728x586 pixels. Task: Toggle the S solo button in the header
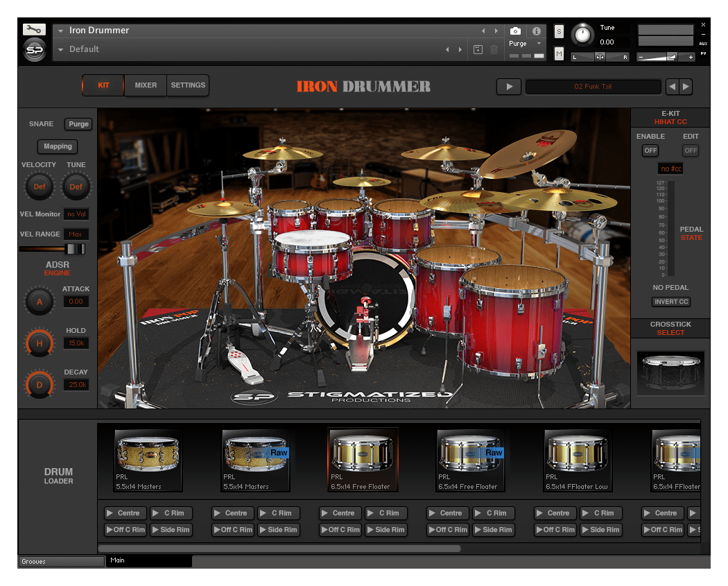[559, 31]
